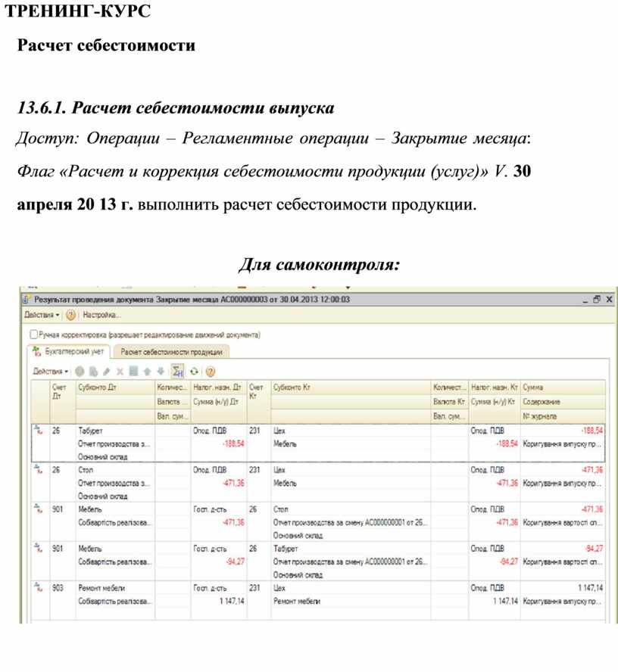
Task: Open the top Действия dropdown menu
Action: coord(41,315)
